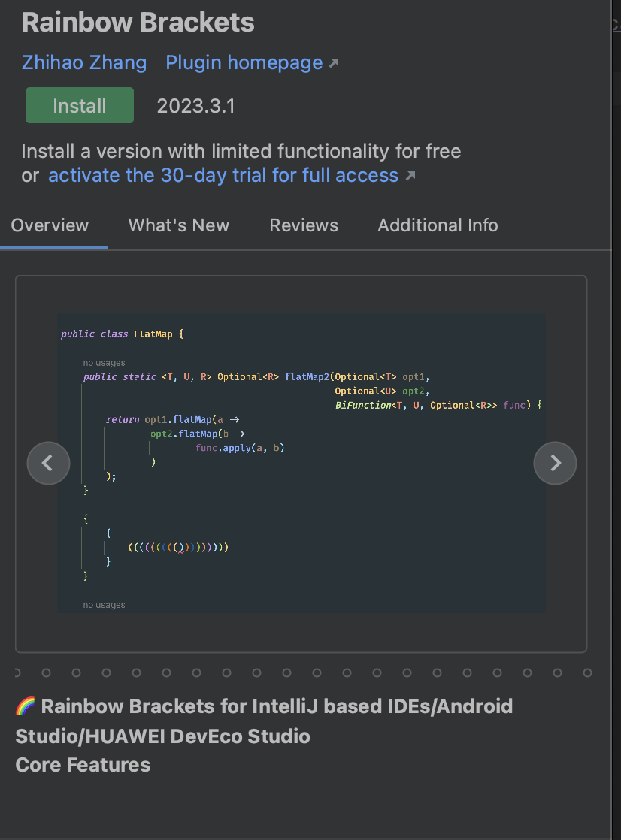Screen dimensions: 621x840
Task: Show the previous screenshot in carousel
Action: [48, 463]
